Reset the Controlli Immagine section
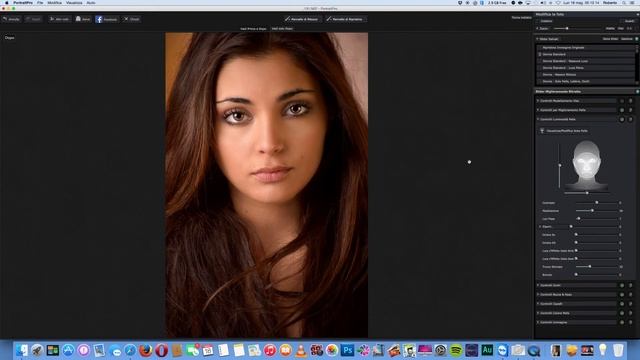Image resolution: width=640 pixels, height=360 pixels. (x=630, y=322)
